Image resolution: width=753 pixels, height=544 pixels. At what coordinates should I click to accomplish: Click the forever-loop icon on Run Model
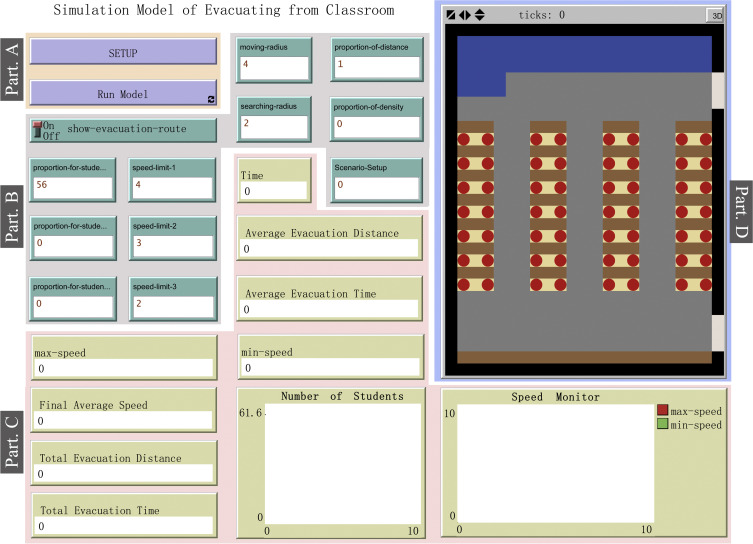click(210, 99)
